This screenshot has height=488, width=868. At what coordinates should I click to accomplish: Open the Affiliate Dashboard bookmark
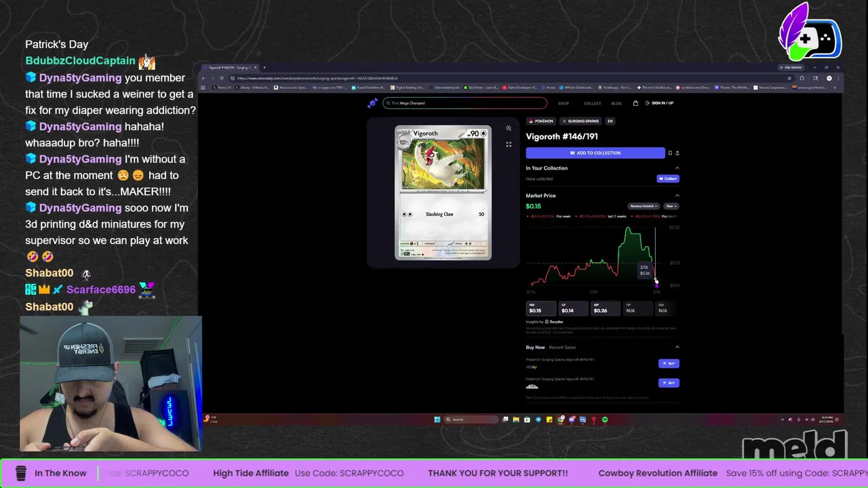click(576, 87)
